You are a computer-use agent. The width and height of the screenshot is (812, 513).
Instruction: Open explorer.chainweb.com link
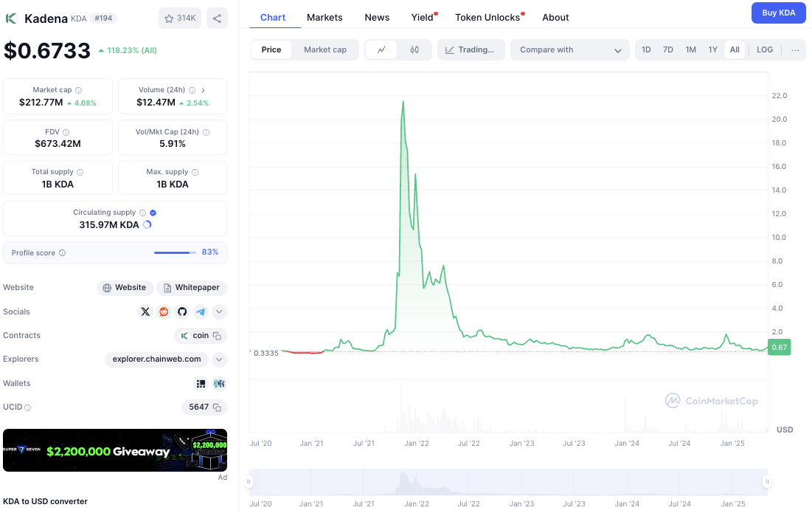coord(156,359)
